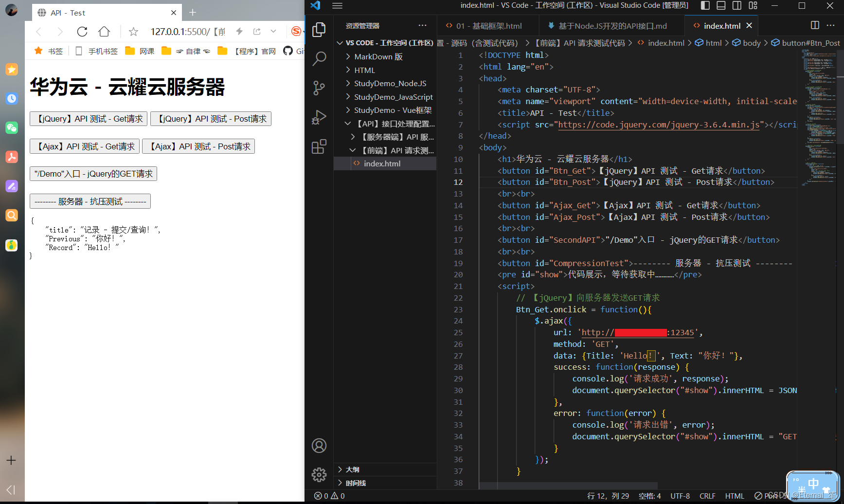Image resolution: width=844 pixels, height=504 pixels.
Task: Change language mode from HTML status item
Action: [735, 496]
